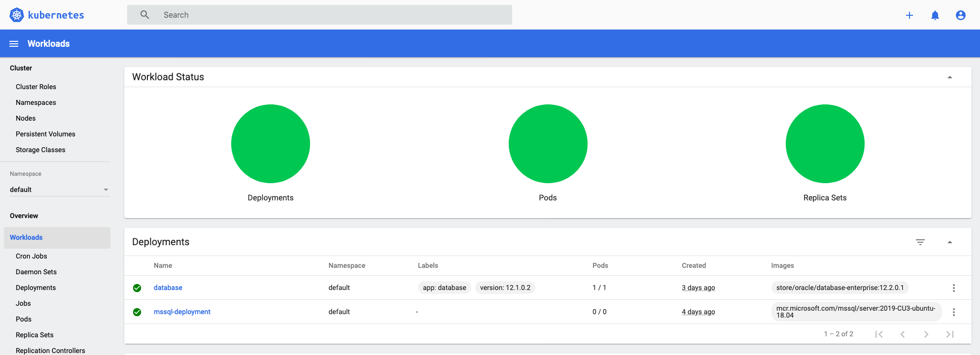Click the kubernetes brand text
980x355 pixels.
point(56,15)
